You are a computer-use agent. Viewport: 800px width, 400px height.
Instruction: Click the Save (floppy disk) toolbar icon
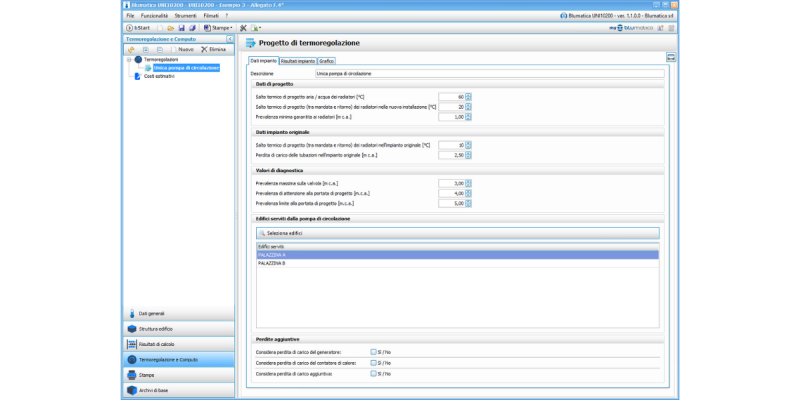(181, 27)
